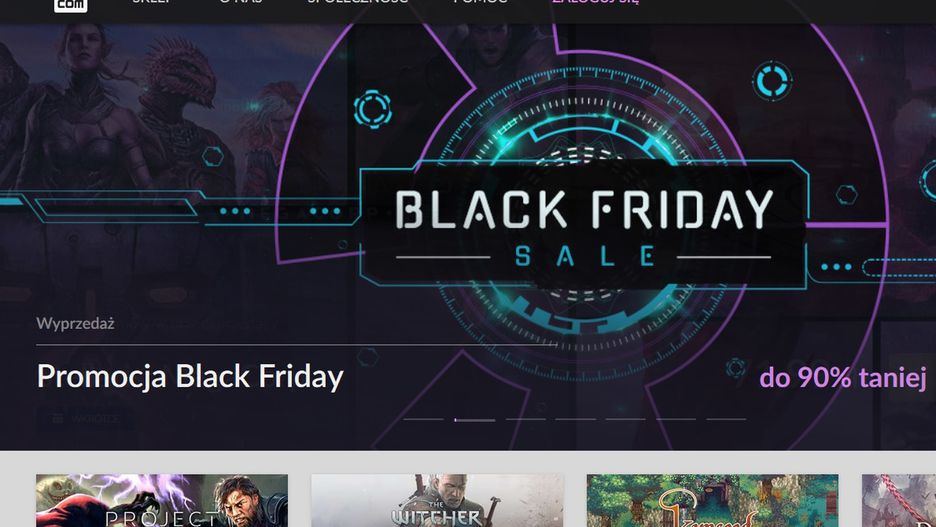Click the "do 90% taniej" discount text
Image resolution: width=936 pixels, height=527 pixels.
(842, 378)
